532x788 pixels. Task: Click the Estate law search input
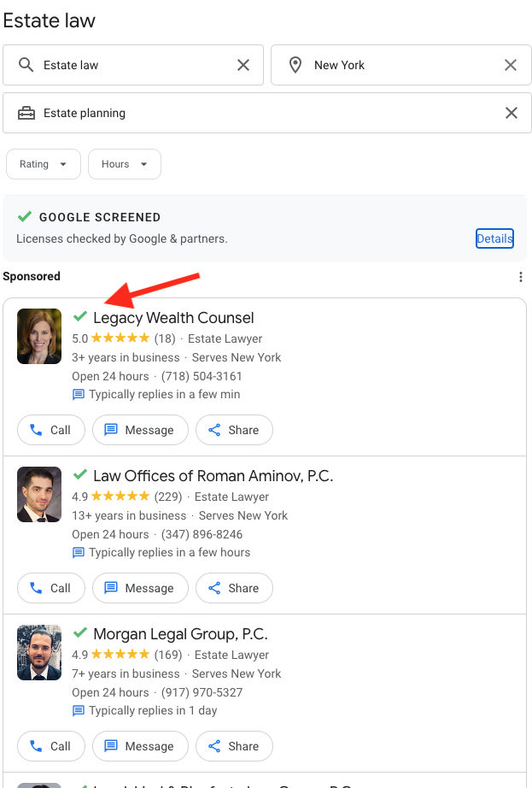[x=133, y=65]
